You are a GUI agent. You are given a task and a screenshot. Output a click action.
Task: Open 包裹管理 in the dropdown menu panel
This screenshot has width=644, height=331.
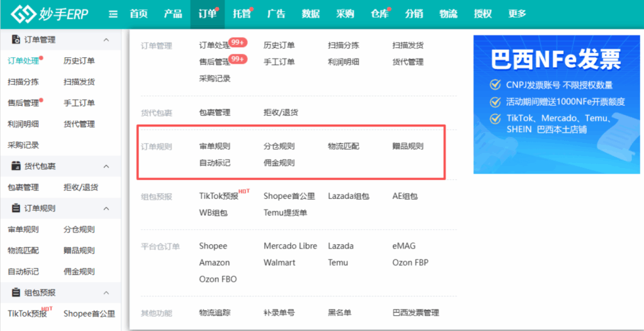(214, 113)
